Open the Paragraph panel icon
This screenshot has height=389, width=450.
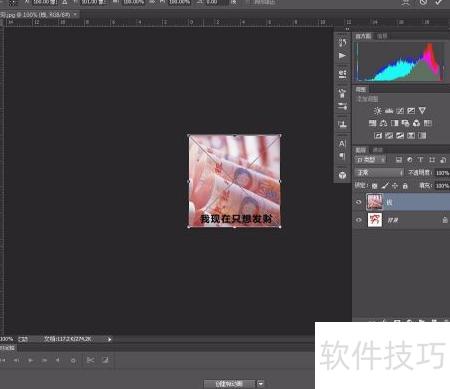(342, 156)
